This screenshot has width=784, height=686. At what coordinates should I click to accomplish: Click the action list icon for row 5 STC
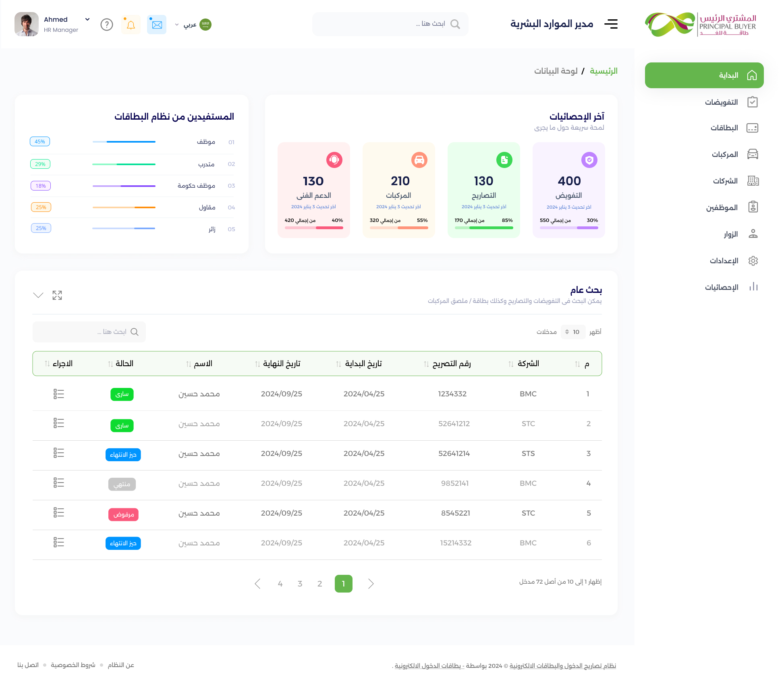pyautogui.click(x=59, y=512)
